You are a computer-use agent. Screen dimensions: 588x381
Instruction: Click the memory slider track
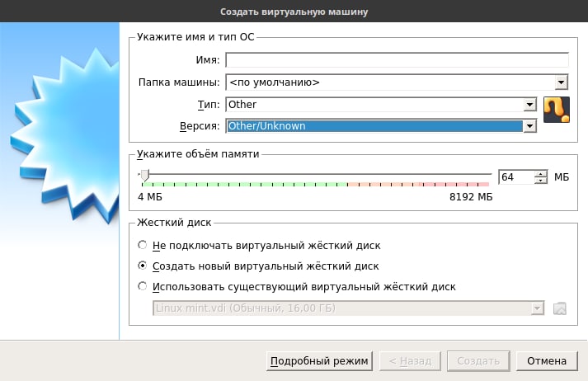coord(315,174)
